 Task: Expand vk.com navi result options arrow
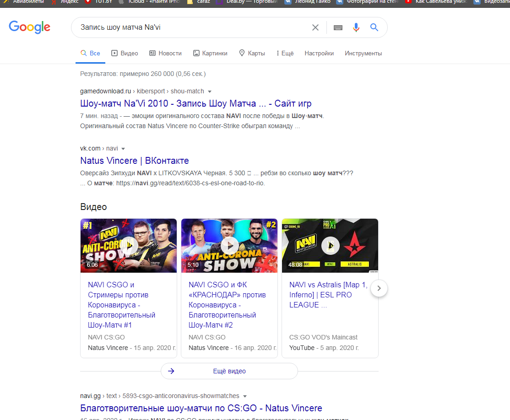(123, 149)
